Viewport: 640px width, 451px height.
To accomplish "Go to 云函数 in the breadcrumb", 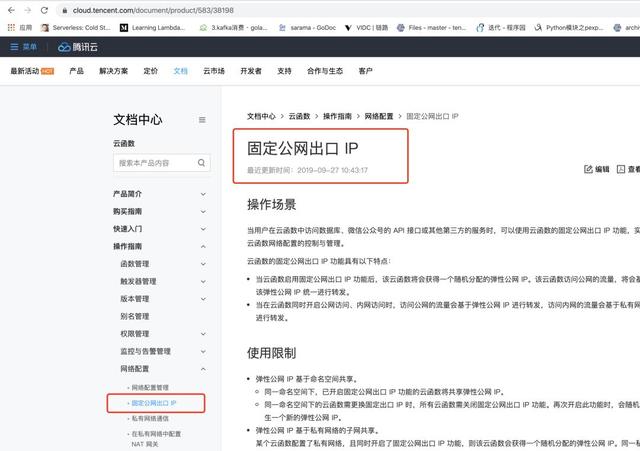I will tap(300, 116).
